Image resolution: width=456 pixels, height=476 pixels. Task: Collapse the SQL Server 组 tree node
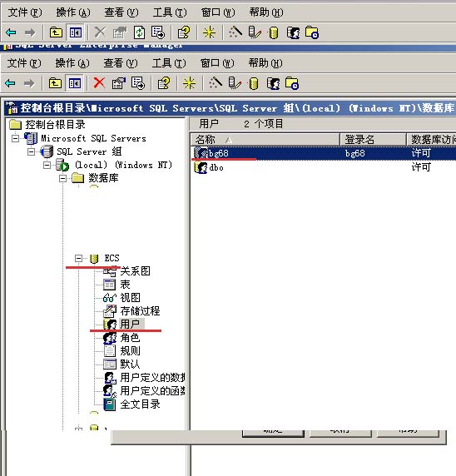coord(31,151)
